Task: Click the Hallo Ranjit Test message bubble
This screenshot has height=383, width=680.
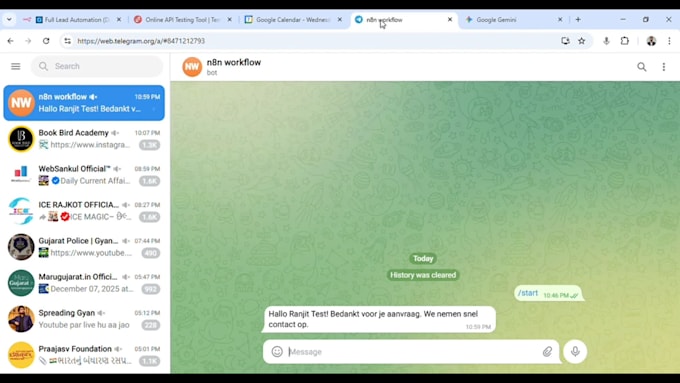Action: 379,319
